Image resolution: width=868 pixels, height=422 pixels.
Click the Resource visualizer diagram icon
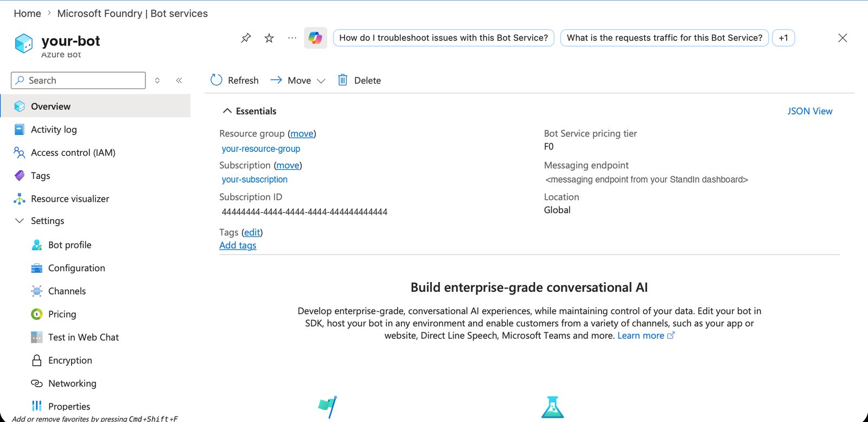[20, 199]
